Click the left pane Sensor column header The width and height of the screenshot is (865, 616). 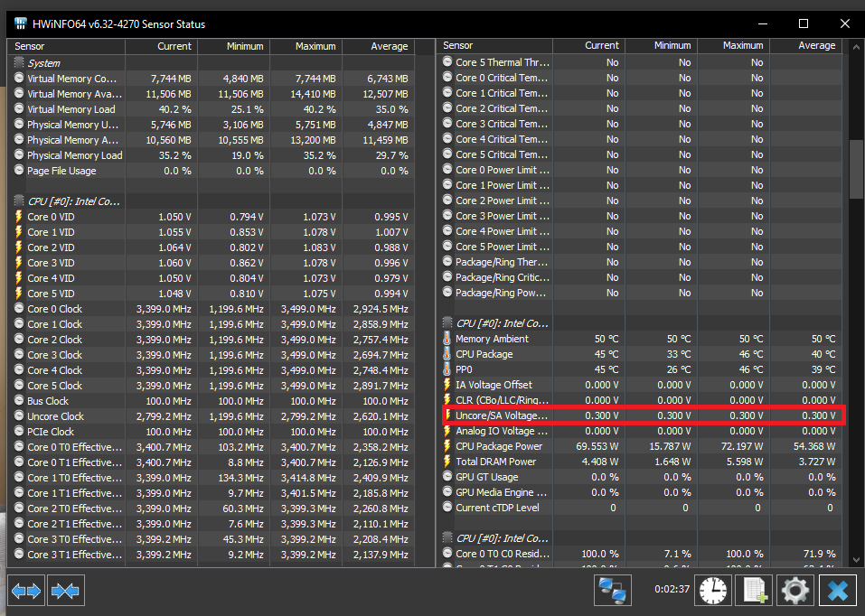tap(66, 46)
